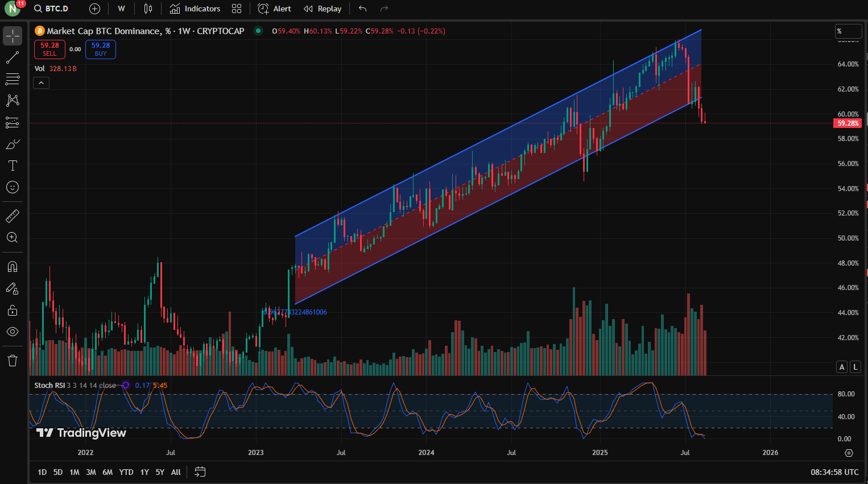This screenshot has height=484, width=868.
Task: Hide all drawings with eye icon
Action: click(x=13, y=332)
